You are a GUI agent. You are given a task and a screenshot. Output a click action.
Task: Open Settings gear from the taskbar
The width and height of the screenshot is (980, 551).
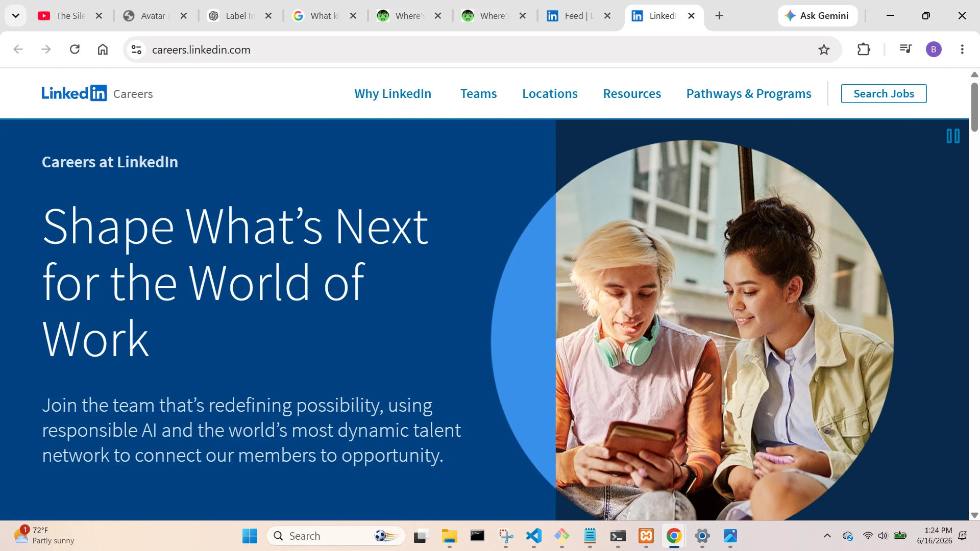click(702, 536)
